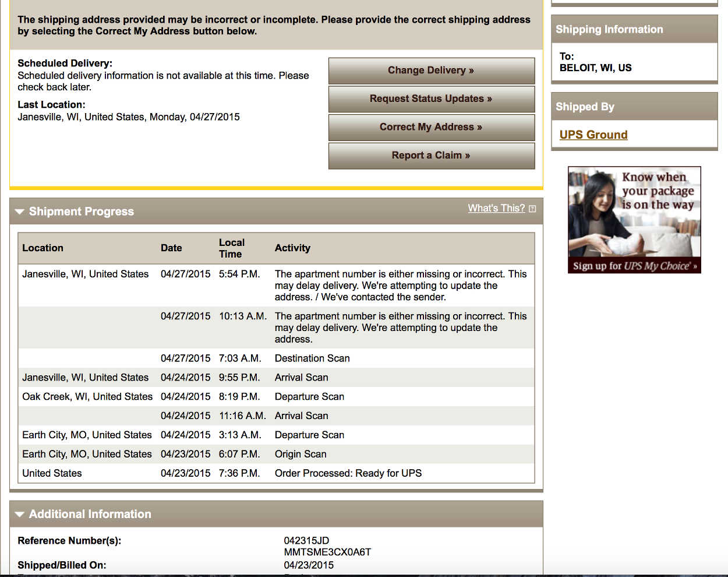Image resolution: width=728 pixels, height=577 pixels.
Task: Open Report a Claim
Action: (x=431, y=156)
